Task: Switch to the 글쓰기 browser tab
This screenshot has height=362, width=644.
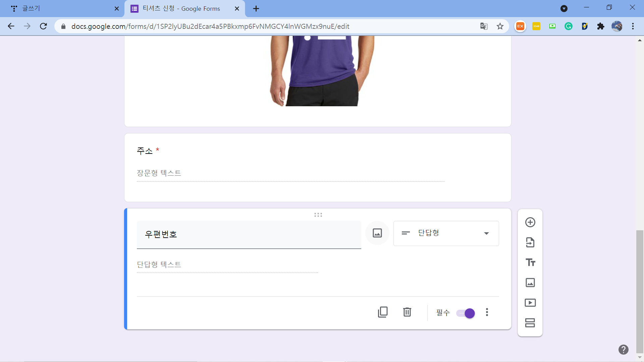Action: click(62, 8)
